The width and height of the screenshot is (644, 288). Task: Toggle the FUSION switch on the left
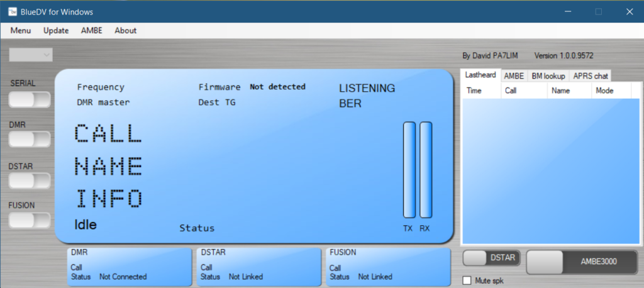tap(30, 220)
